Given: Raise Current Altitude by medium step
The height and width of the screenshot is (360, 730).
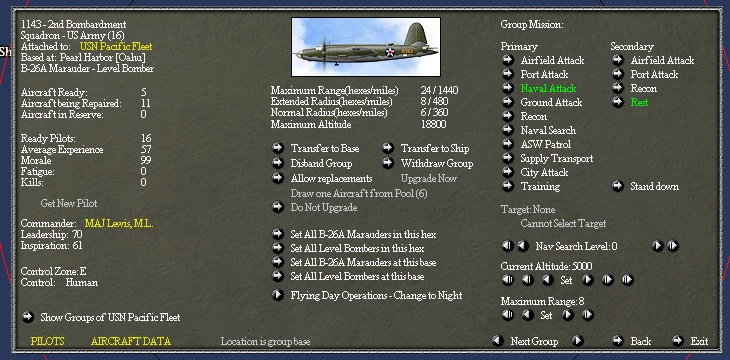Looking at the screenshot, I should point(608,280).
